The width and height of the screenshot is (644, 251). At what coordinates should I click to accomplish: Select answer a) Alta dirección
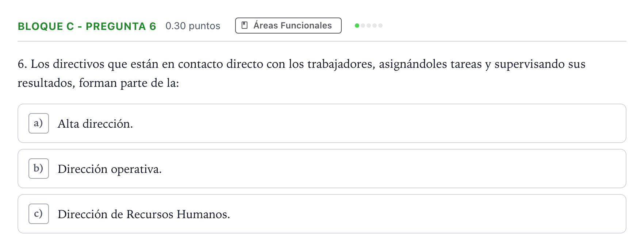point(322,123)
